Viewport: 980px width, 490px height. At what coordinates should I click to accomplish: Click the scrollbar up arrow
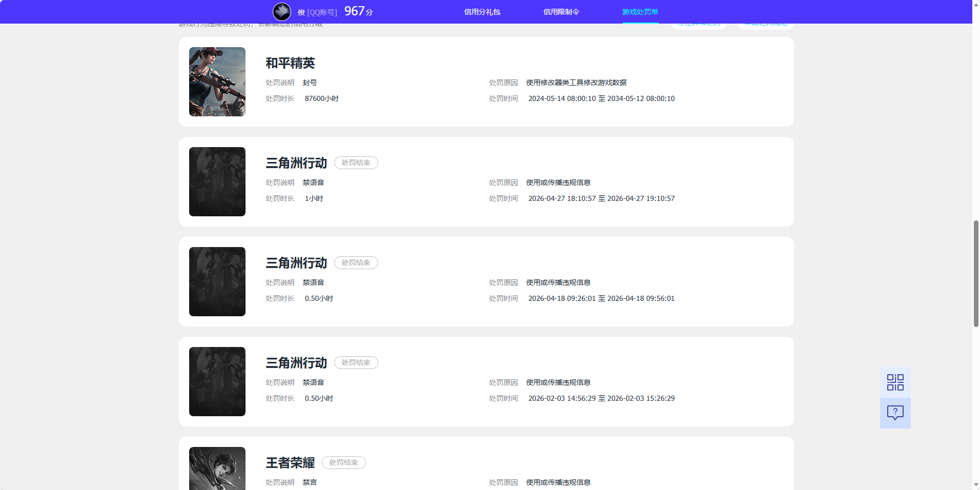(976, 4)
